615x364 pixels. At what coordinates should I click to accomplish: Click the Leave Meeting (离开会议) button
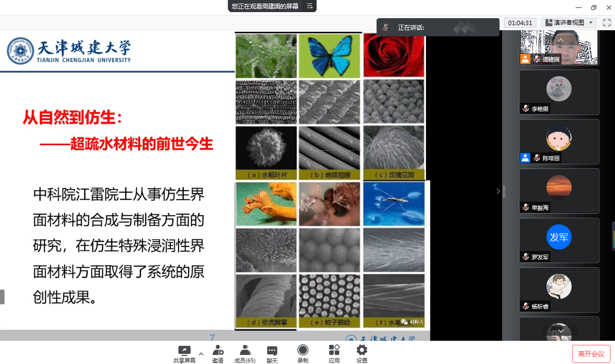[x=591, y=354]
